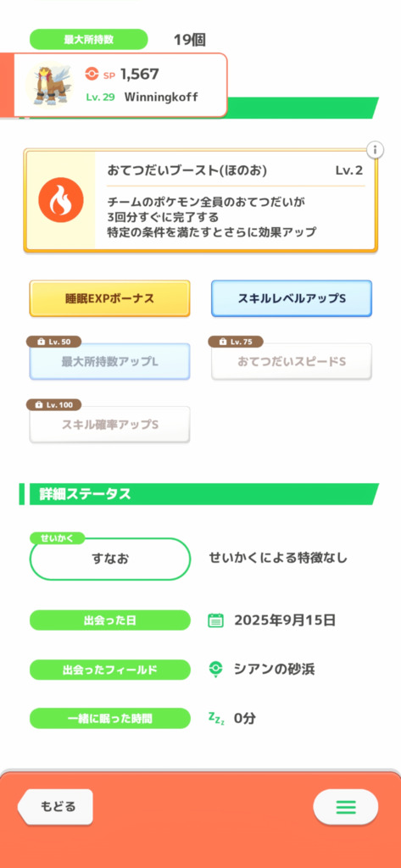This screenshot has width=401, height=868.
Task: Open the hamburger menu button
Action: point(346,807)
